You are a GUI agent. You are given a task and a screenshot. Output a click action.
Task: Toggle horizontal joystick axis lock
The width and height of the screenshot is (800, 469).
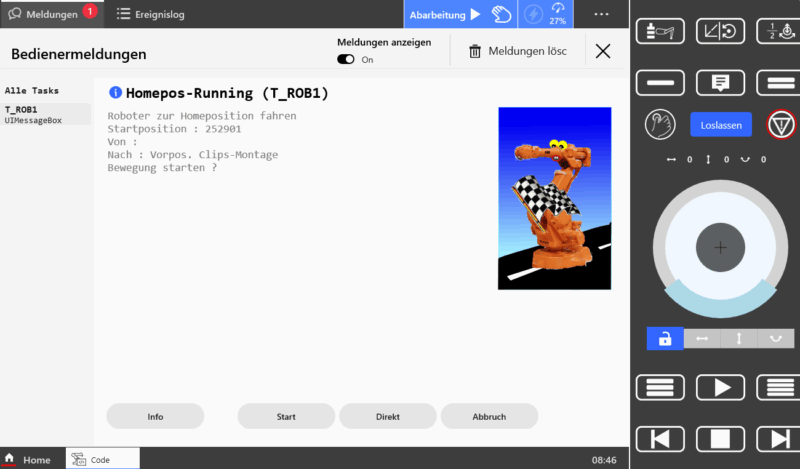point(701,339)
